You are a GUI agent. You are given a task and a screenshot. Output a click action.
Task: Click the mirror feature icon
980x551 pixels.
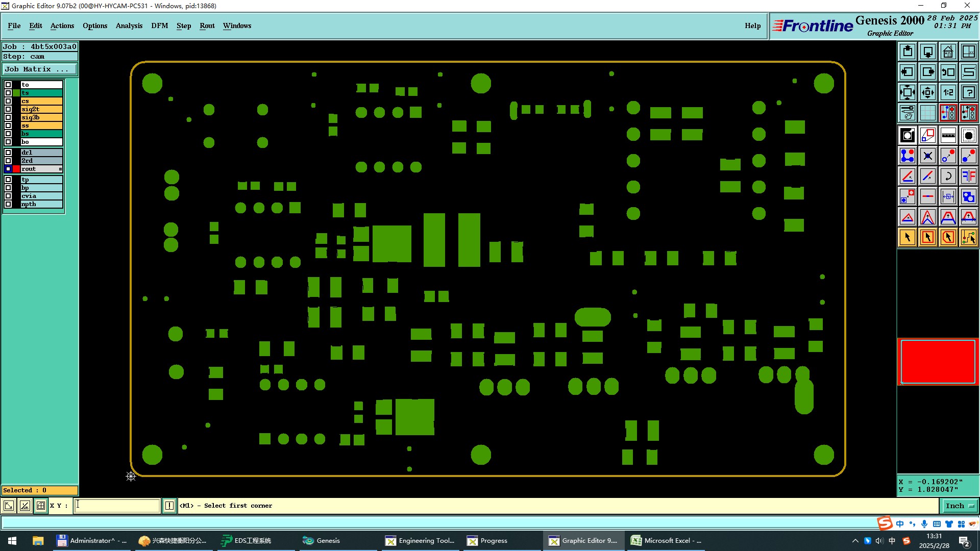point(968,176)
